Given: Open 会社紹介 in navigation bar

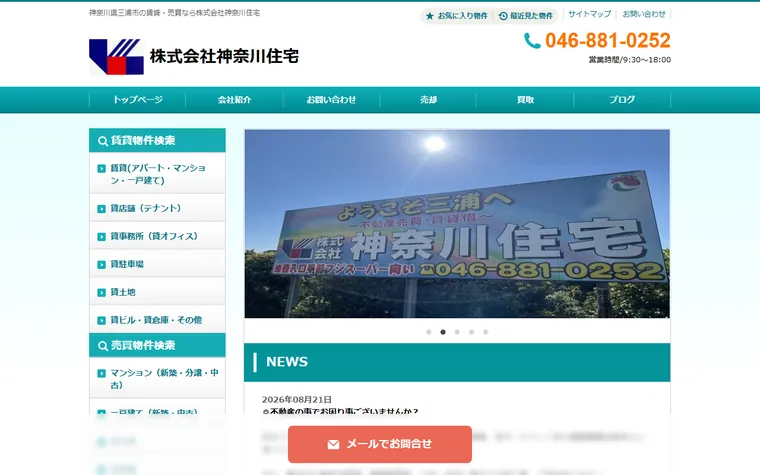Looking at the screenshot, I should coord(234,100).
